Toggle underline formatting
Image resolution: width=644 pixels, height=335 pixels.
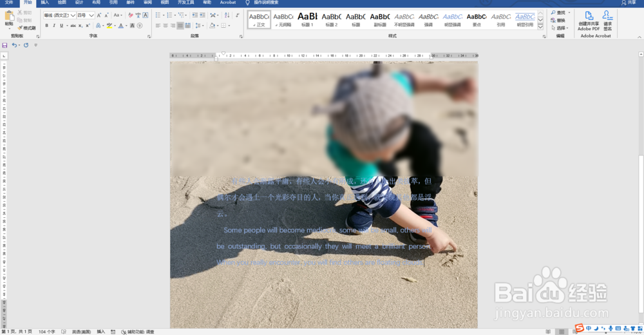(x=61, y=26)
